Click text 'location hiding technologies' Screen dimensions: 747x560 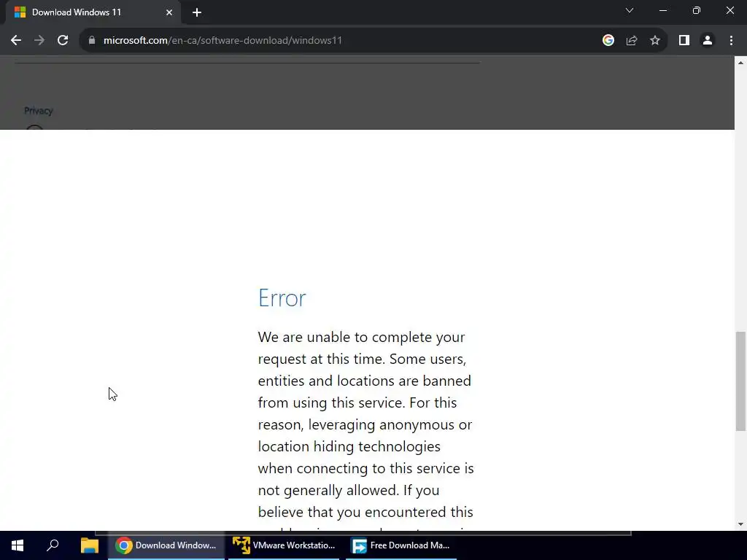[x=349, y=447]
